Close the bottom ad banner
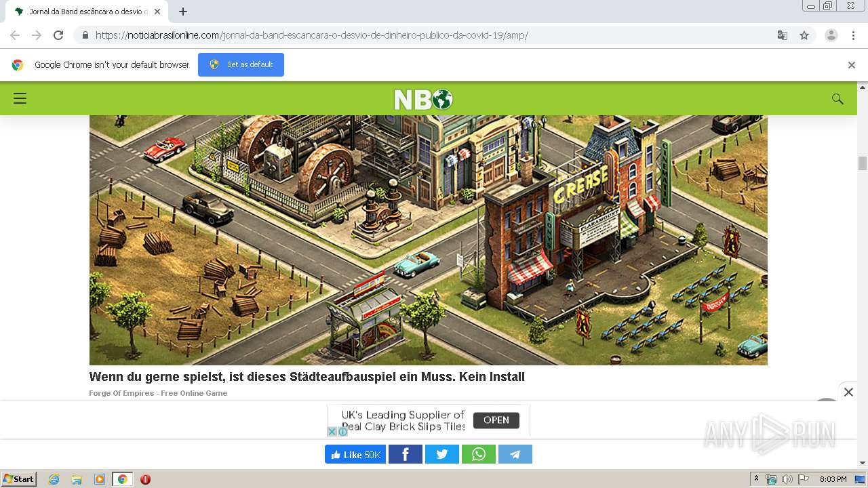Screen dimensions: 868x488 (848, 392)
